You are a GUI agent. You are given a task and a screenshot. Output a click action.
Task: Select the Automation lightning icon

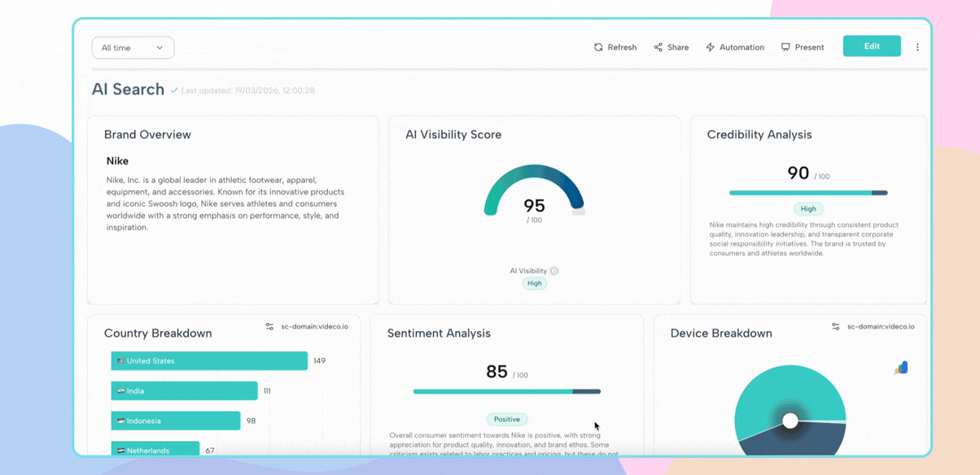click(709, 46)
